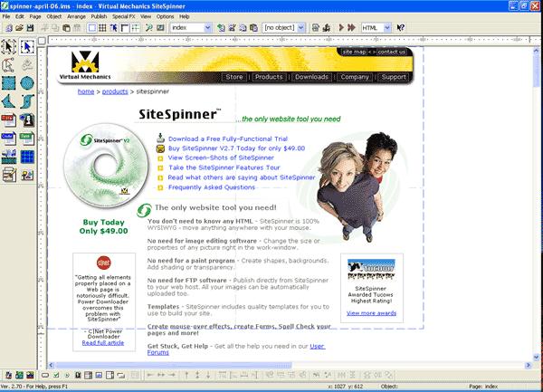543x392 pixels.
Task: Toggle the checkbox form-element icon in bottom toolbar
Action: point(56,375)
